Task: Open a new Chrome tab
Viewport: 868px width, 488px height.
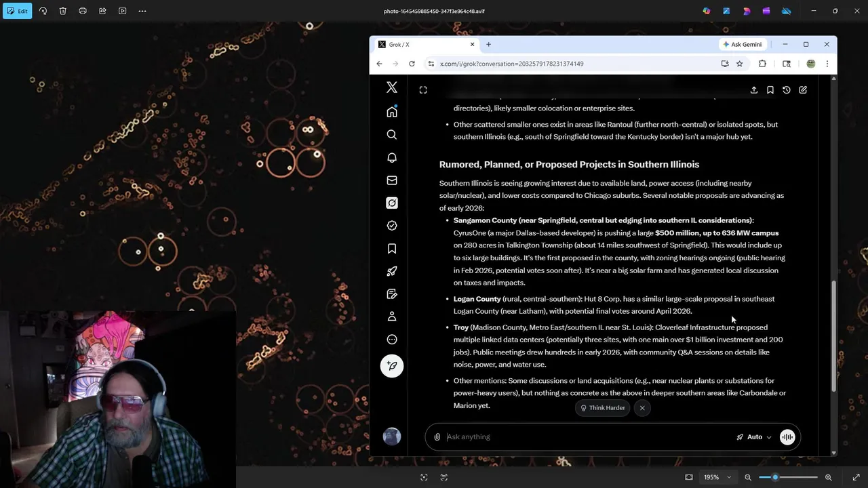Action: coord(488,45)
